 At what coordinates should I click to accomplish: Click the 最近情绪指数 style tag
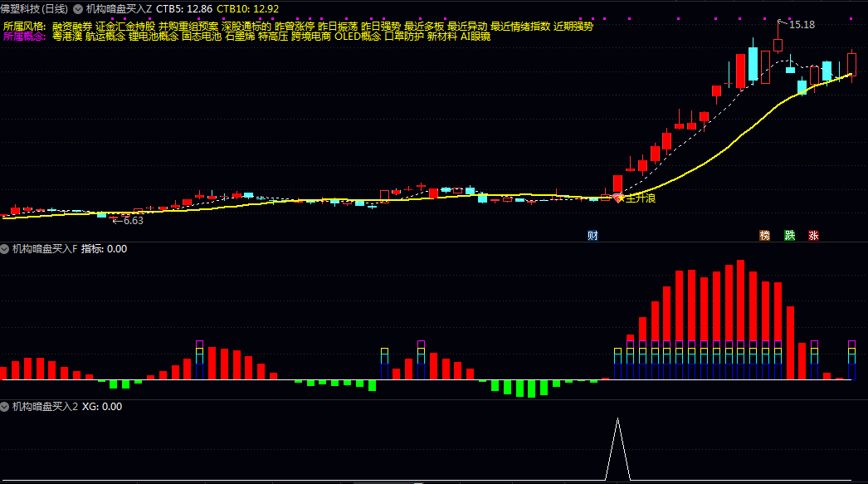[520, 27]
